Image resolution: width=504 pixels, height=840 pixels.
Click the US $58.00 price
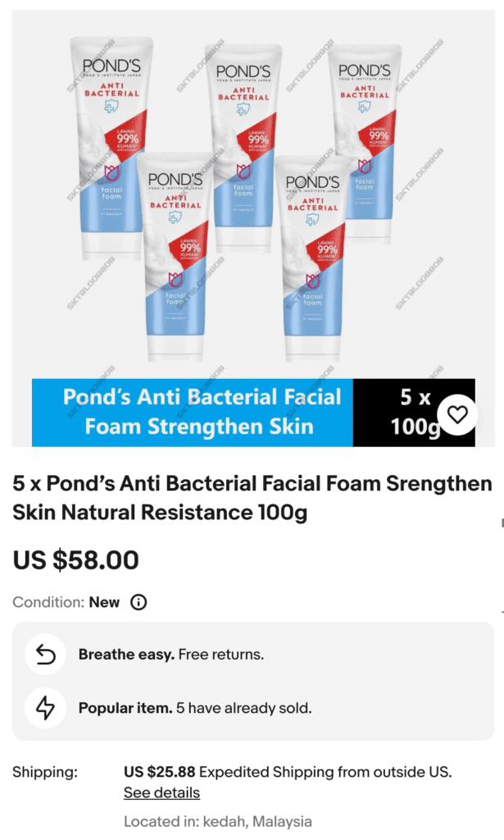tap(75, 559)
